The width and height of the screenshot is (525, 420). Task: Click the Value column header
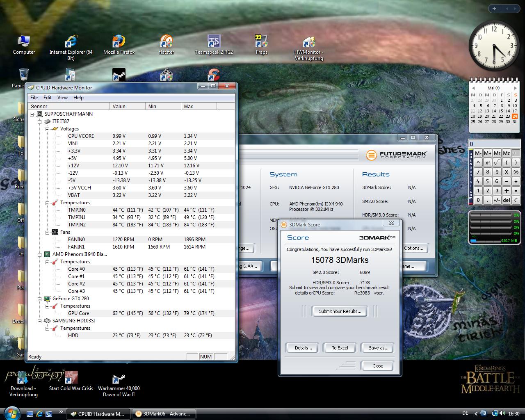[127, 106]
